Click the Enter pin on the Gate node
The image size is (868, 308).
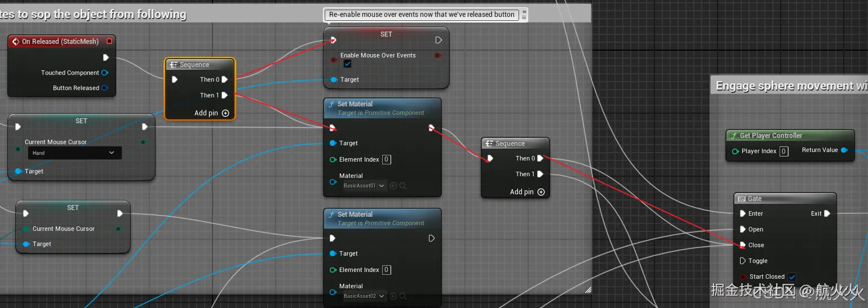pos(742,213)
